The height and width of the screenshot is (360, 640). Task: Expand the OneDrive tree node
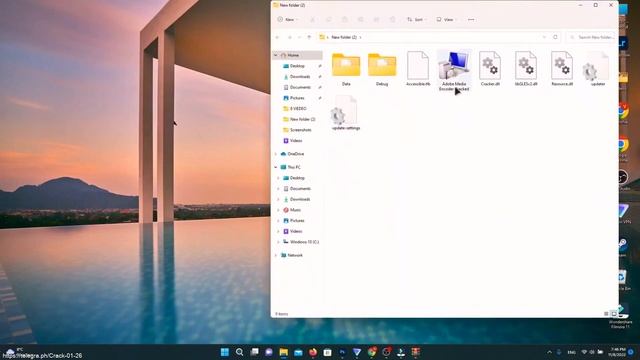276,154
